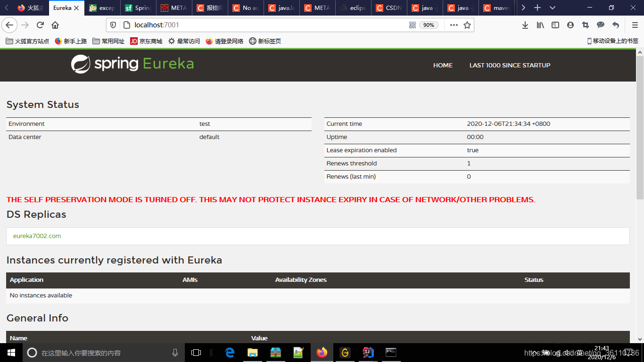Viewport: 644px width, 362px height.
Task: Open the 最常访问 bookmark
Action: pos(184,41)
